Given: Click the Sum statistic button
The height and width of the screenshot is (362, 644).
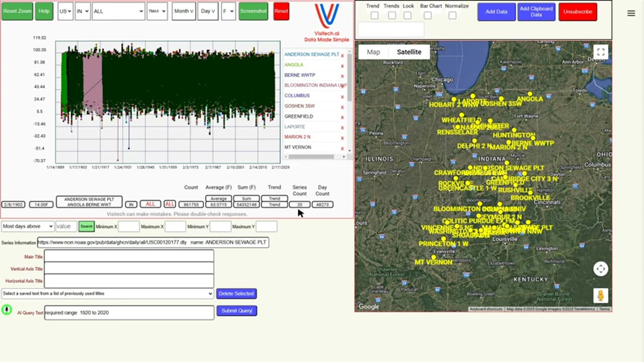Looking at the screenshot, I should [x=246, y=199].
